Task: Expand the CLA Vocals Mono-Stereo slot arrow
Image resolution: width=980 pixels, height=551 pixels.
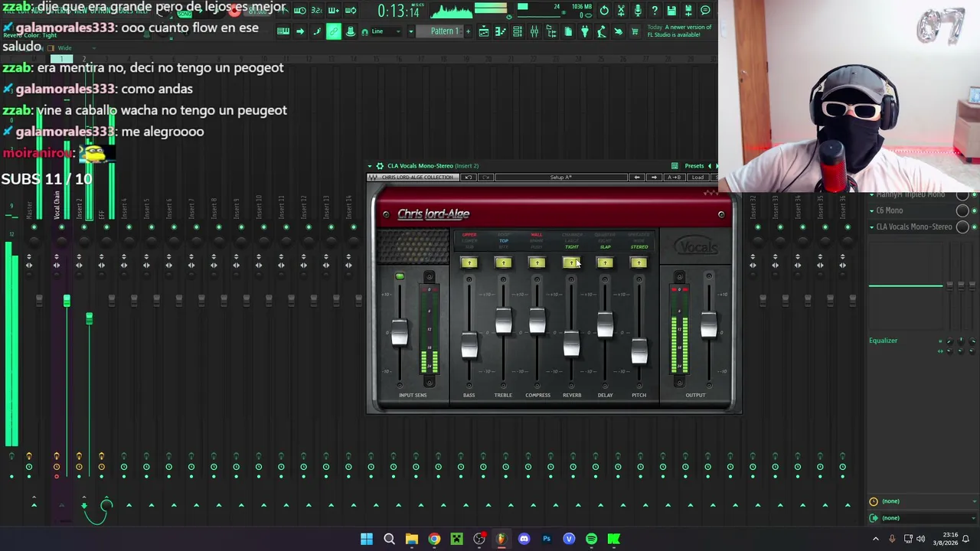Action: [871, 227]
